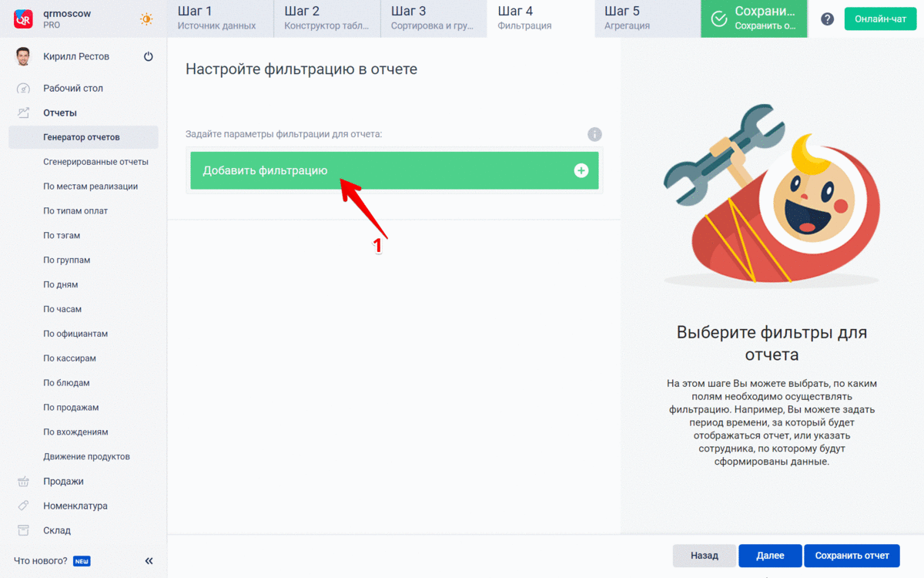Click the sun theme toggle icon
Viewport: 924px width, 578px height.
click(146, 18)
